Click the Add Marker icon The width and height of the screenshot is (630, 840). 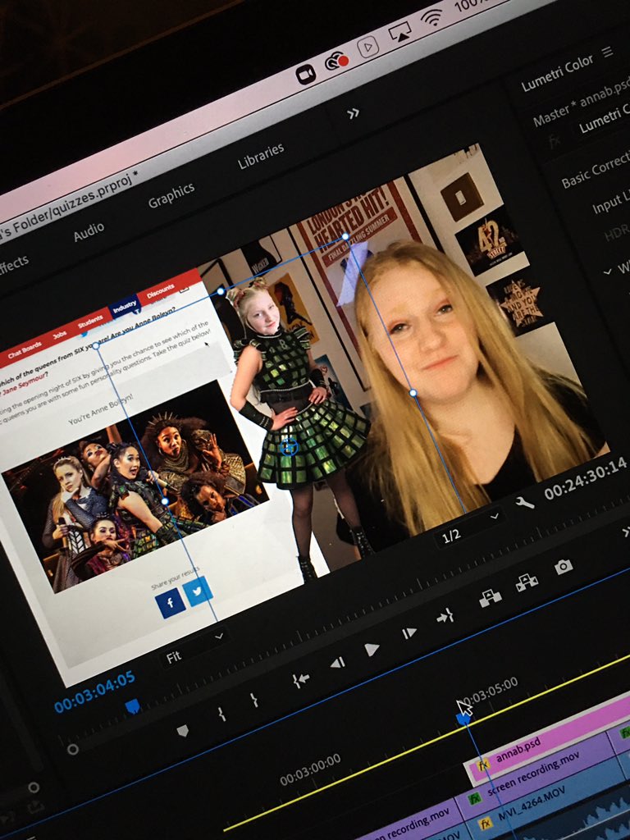(x=183, y=730)
